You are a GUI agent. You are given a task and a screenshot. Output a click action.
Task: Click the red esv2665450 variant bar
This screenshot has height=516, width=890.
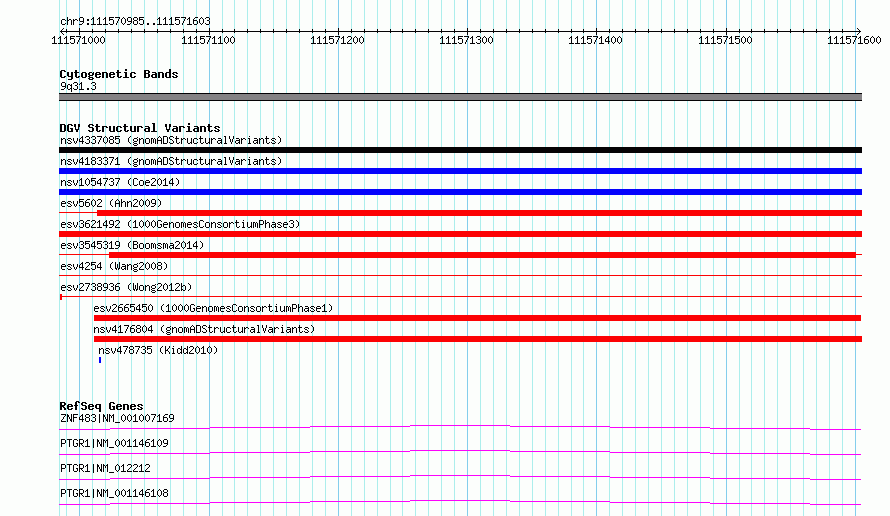(x=477, y=318)
